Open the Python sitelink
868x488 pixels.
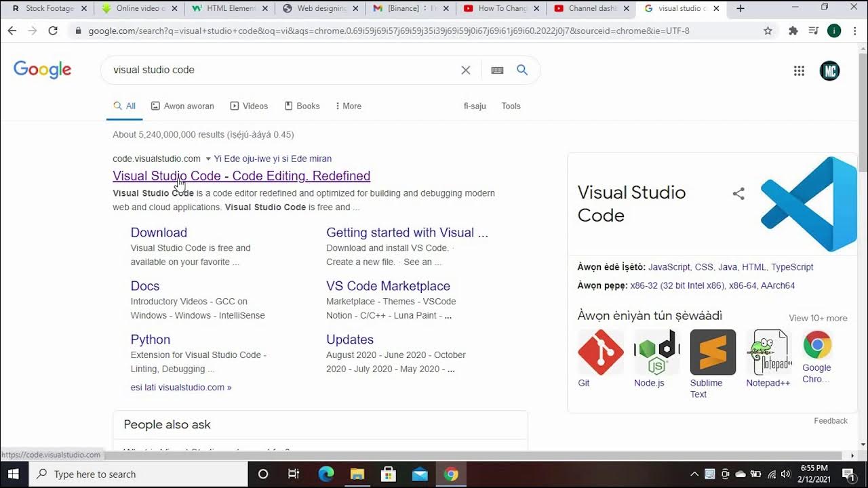coord(151,340)
